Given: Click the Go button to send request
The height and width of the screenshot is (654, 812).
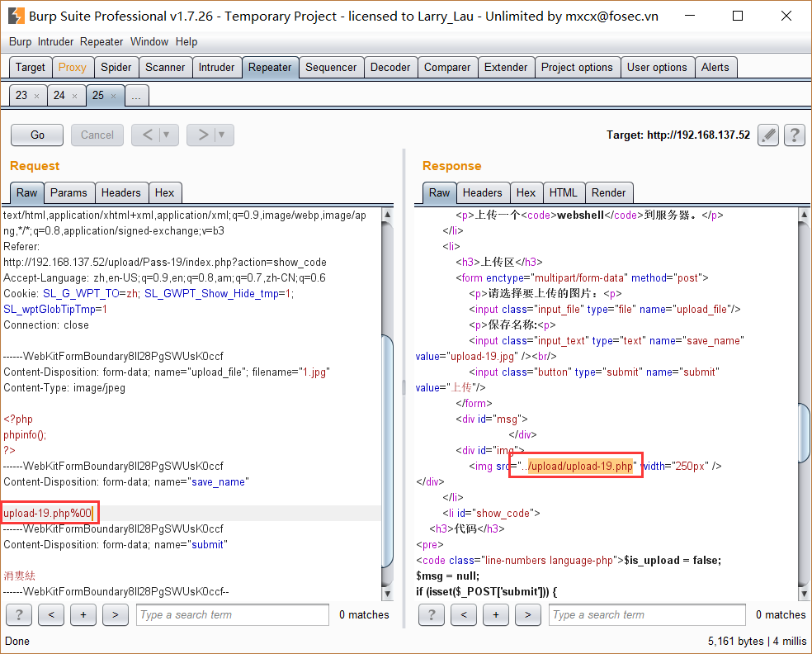Looking at the screenshot, I should [37, 135].
